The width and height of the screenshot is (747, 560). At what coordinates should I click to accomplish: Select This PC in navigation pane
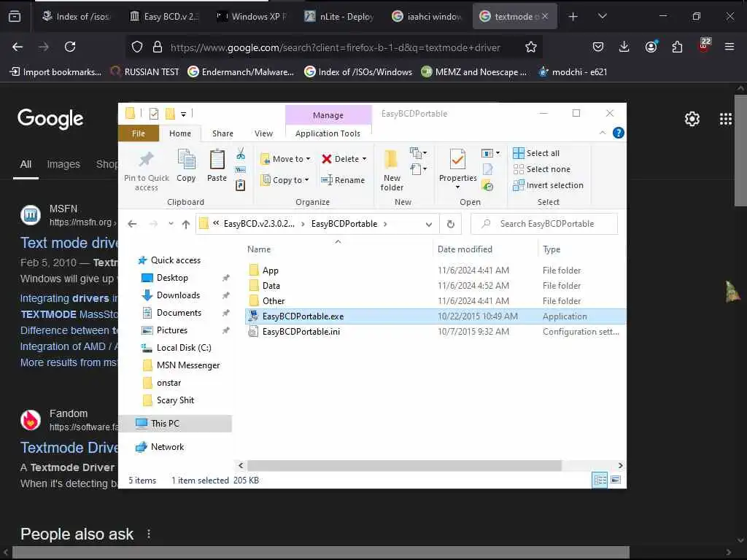pyautogui.click(x=165, y=424)
